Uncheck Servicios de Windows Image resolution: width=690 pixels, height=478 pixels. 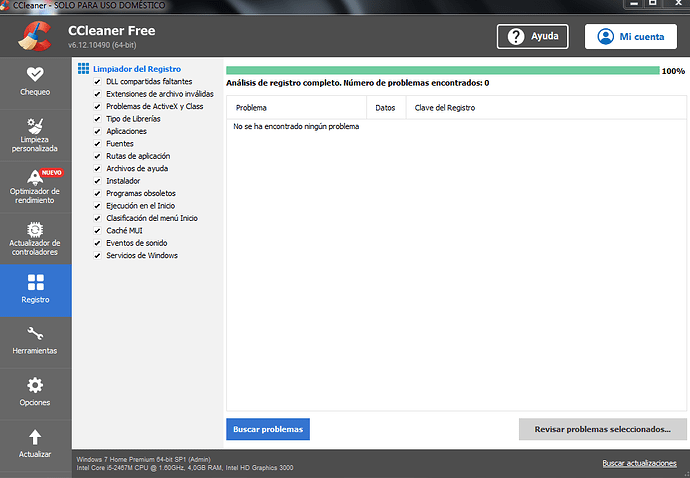[97, 256]
